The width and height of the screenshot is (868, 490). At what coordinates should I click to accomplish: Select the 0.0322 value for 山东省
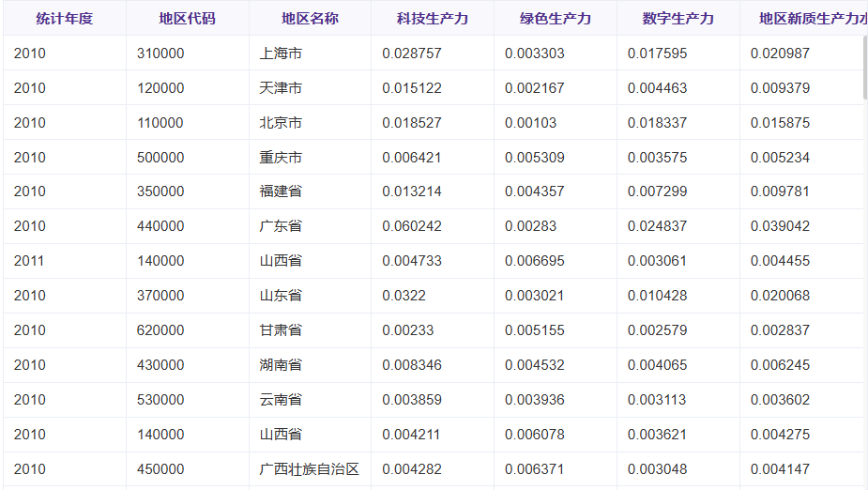tap(404, 296)
